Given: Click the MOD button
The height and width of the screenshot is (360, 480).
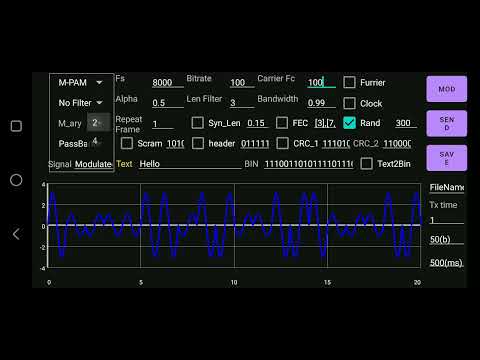Looking at the screenshot, I should point(447,89).
